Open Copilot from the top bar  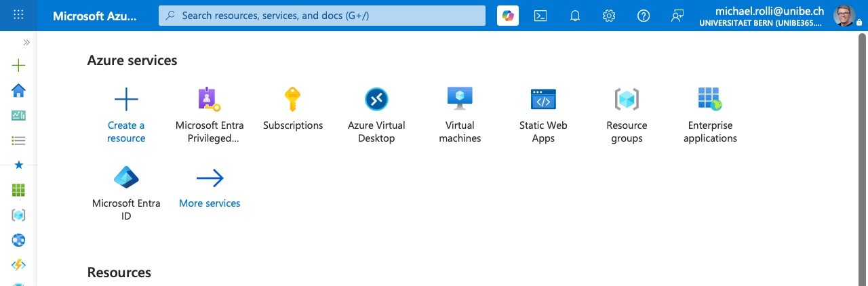coord(508,16)
